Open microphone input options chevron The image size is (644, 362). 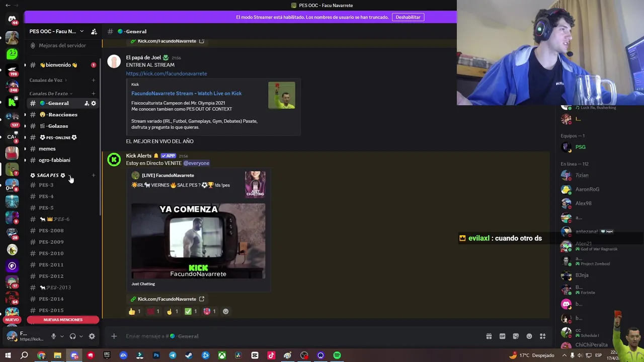[62, 336]
